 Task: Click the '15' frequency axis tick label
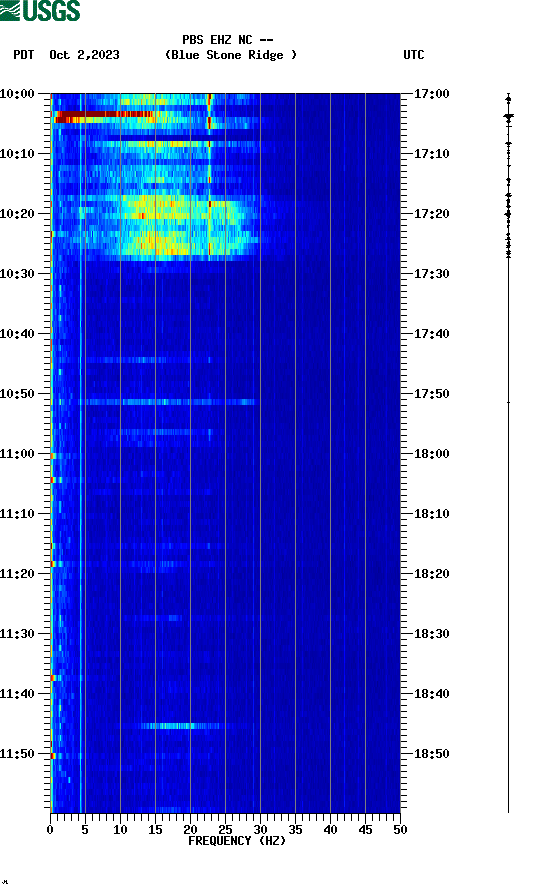155,830
